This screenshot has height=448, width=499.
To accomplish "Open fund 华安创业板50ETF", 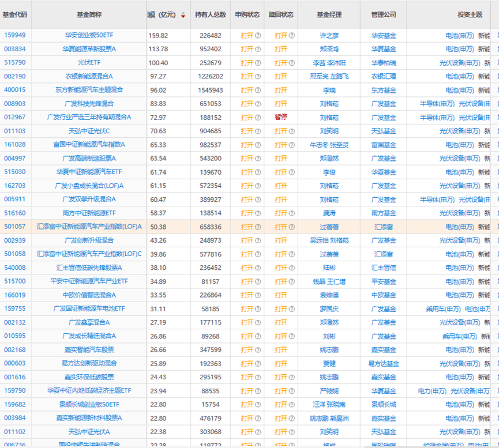I will pyautogui.click(x=89, y=35).
